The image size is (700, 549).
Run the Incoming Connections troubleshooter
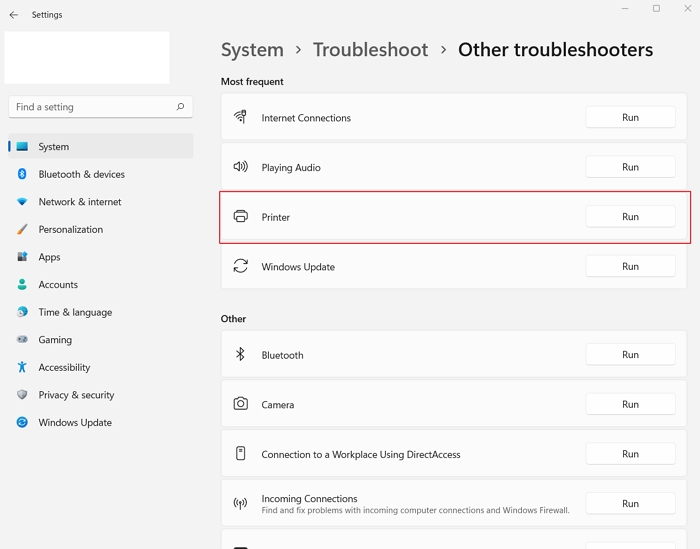(630, 503)
